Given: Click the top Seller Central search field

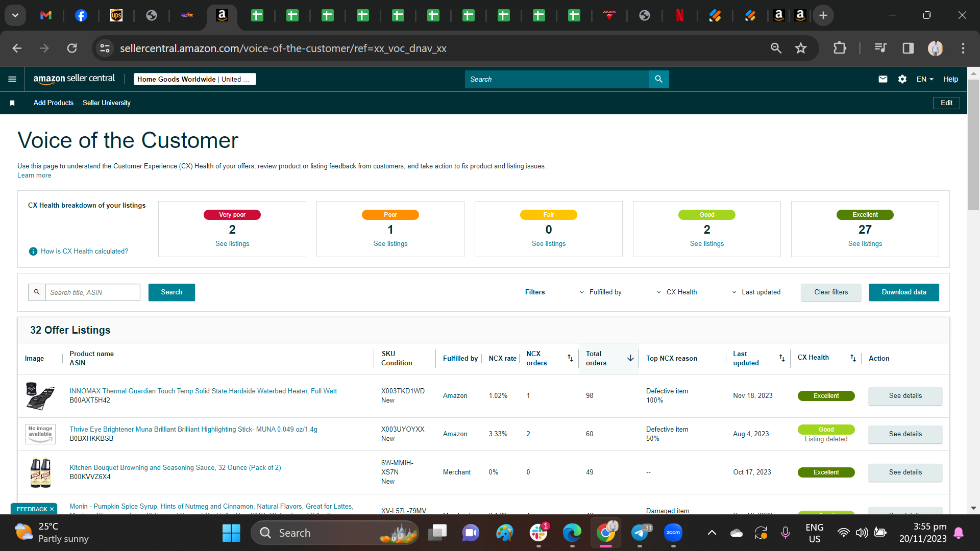Looking at the screenshot, I should point(557,79).
